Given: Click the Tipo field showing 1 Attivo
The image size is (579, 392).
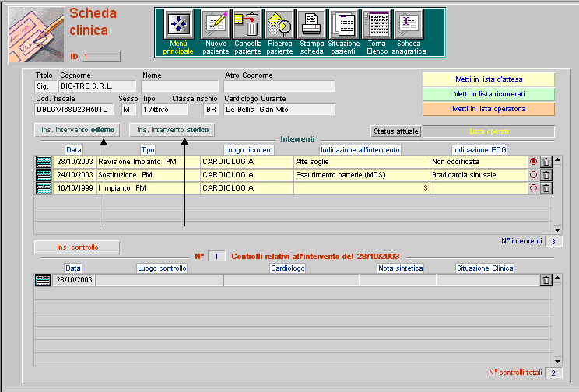Looking at the screenshot, I should click(x=164, y=110).
